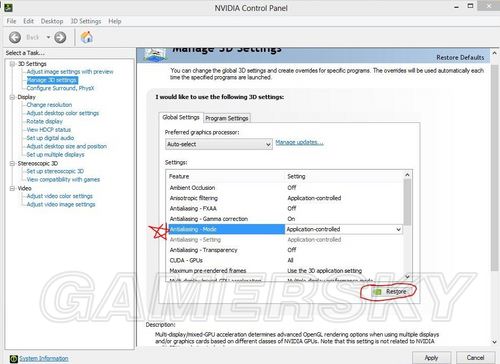Screen dimensions: 500x364
Task: Click the Manage 3D Settings header icon
Action: tap(155, 55)
